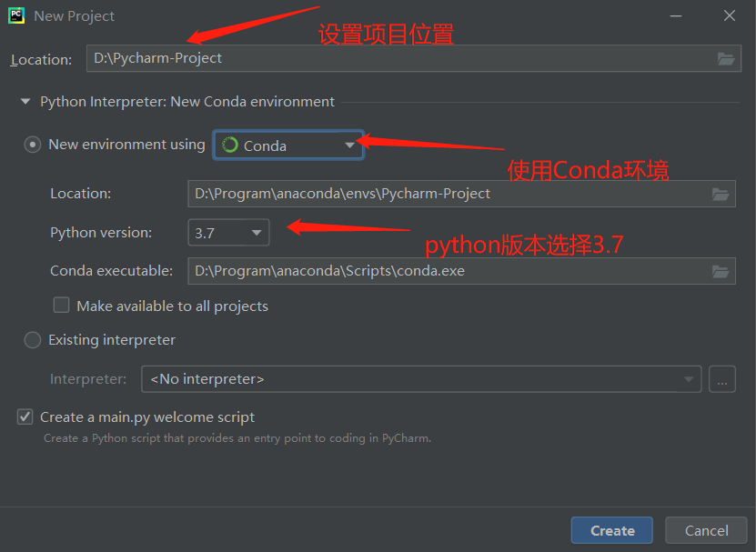The height and width of the screenshot is (552, 756).
Task: Uncheck Create a main.py welcome script
Action: point(25,417)
